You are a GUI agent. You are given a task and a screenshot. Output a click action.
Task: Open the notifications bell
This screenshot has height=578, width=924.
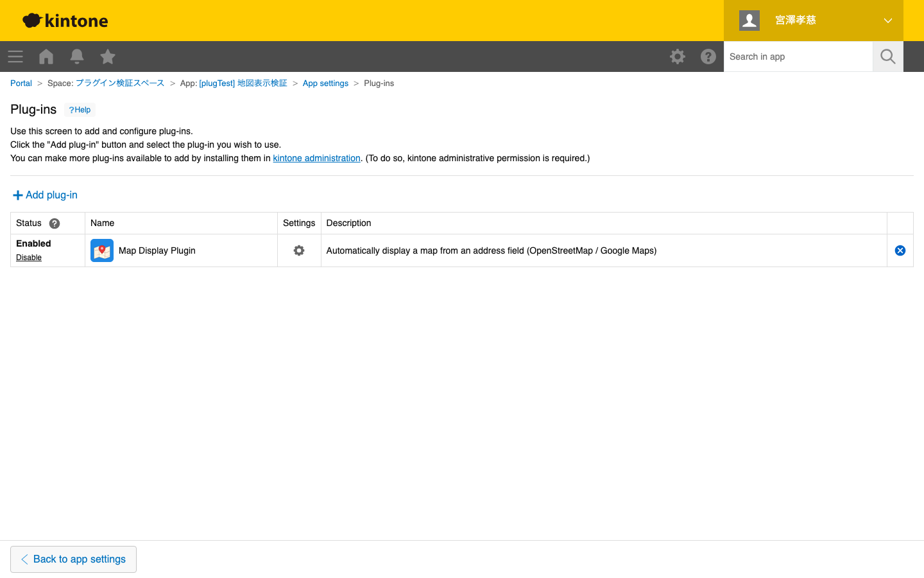coord(77,57)
